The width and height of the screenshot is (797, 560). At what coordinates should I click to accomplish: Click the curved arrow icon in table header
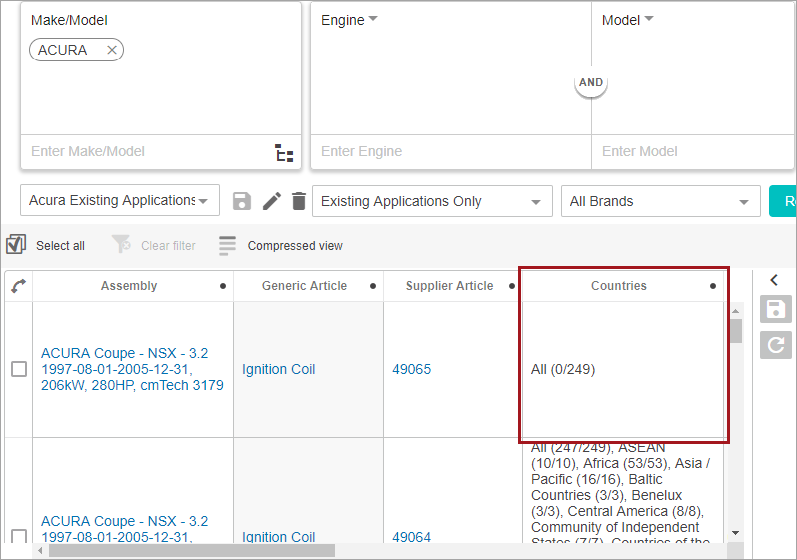pos(18,286)
